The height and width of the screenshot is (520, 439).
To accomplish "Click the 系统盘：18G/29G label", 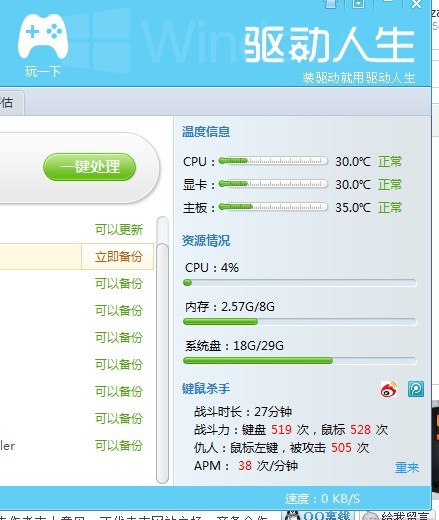I will click(x=234, y=346).
